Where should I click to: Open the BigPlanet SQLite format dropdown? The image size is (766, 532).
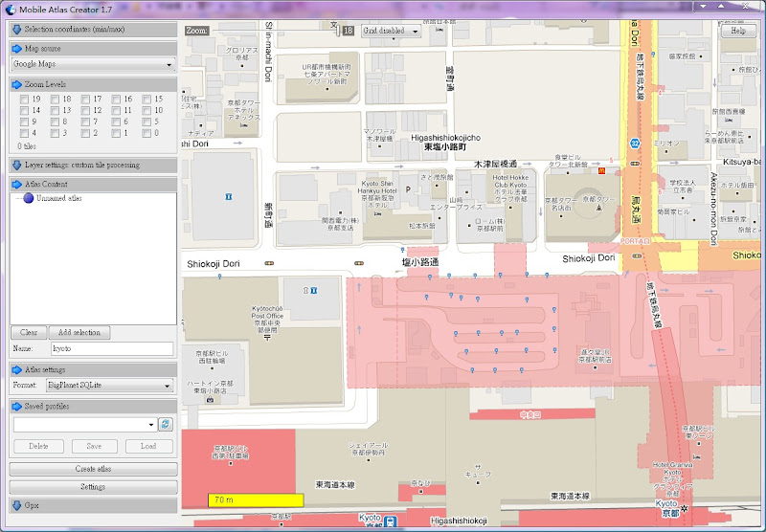click(x=109, y=385)
